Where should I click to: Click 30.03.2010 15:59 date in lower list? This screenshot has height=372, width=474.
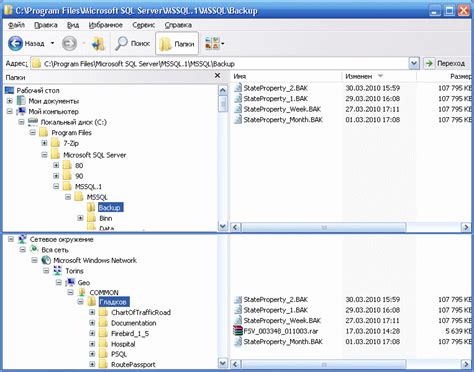(372, 299)
